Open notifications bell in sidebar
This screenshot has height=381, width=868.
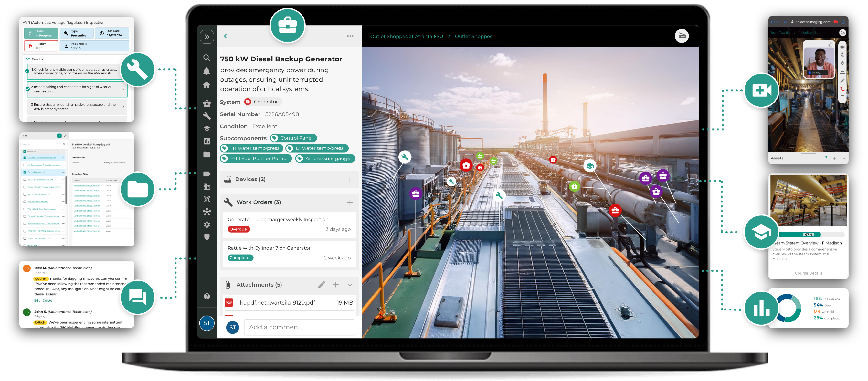[206, 71]
